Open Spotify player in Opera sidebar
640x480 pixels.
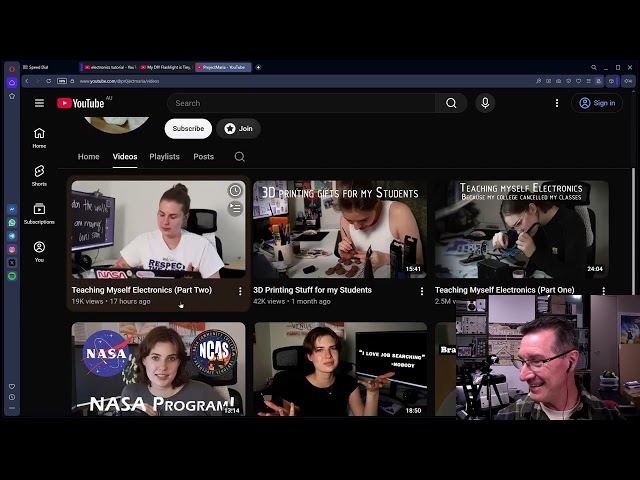pos(12,276)
